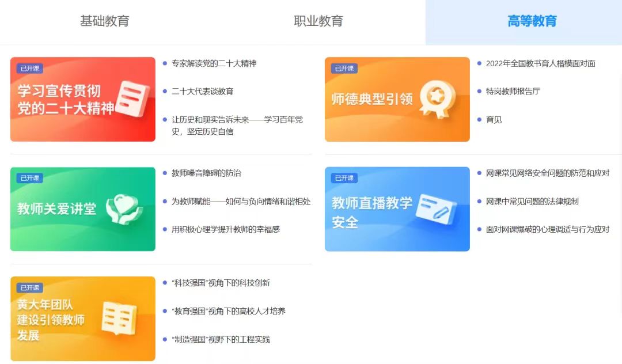The height and width of the screenshot is (364, 622).
Task: Go to the 特岗教师报告厅 link
Action: tap(513, 92)
